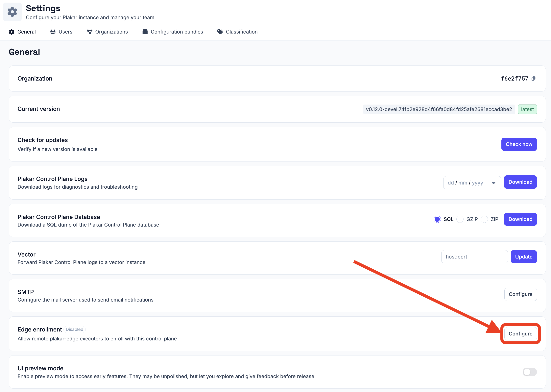Select the GZIP format radio button
The height and width of the screenshot is (392, 551).
[460, 219]
